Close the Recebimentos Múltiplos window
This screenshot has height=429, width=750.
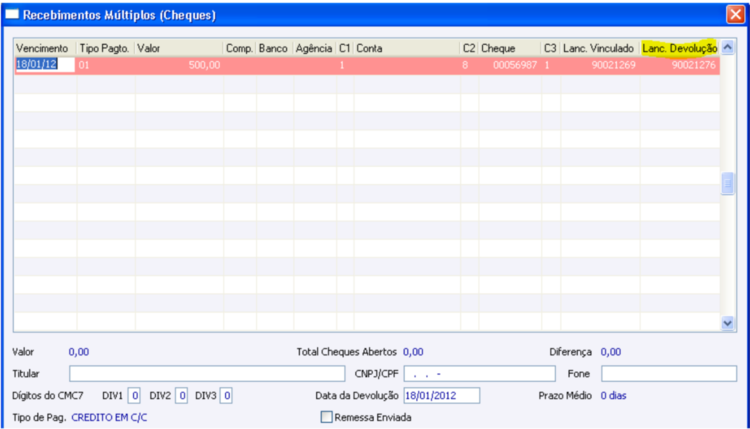coord(735,14)
